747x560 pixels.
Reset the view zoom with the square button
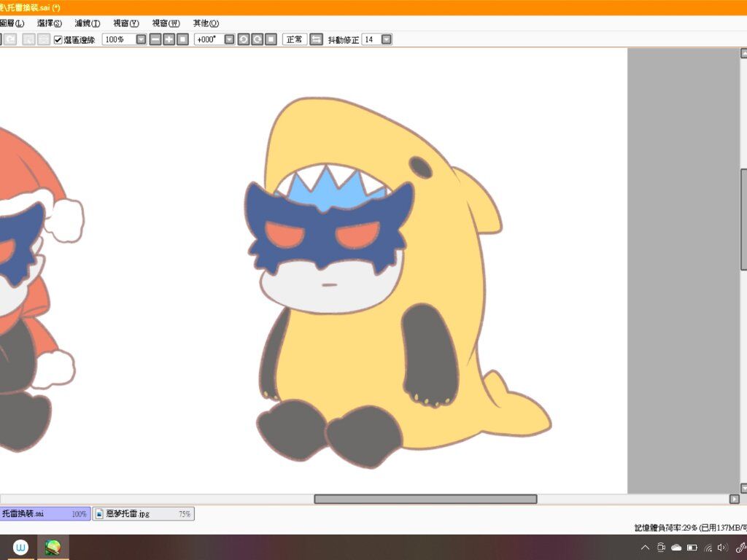[x=182, y=39]
